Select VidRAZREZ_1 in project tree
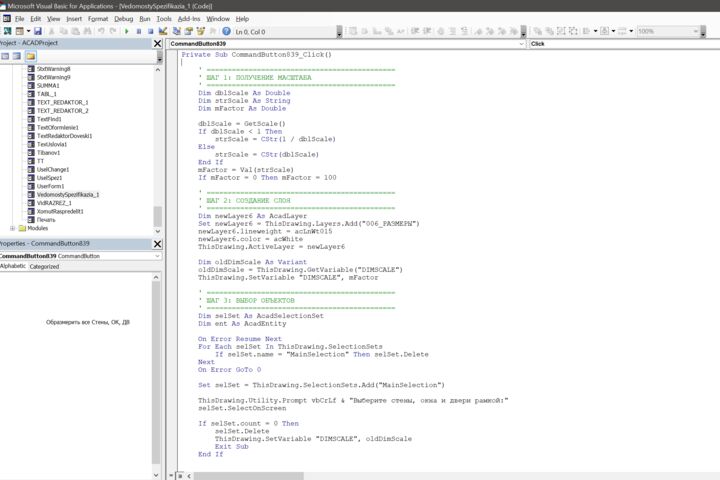Screen dimensions: 720x480 click(x=54, y=203)
